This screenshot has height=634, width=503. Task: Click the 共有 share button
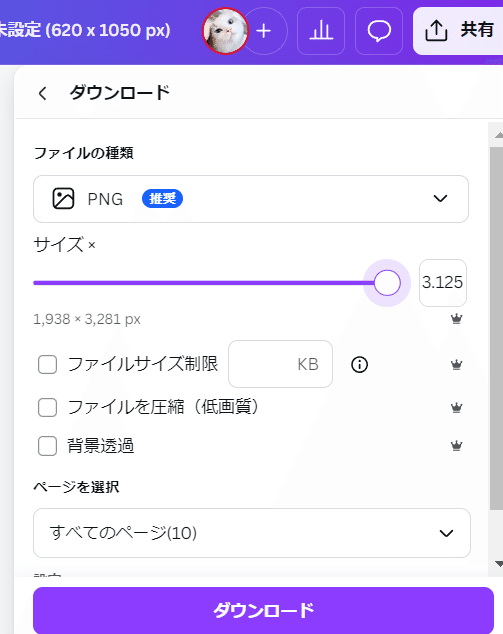click(x=459, y=31)
